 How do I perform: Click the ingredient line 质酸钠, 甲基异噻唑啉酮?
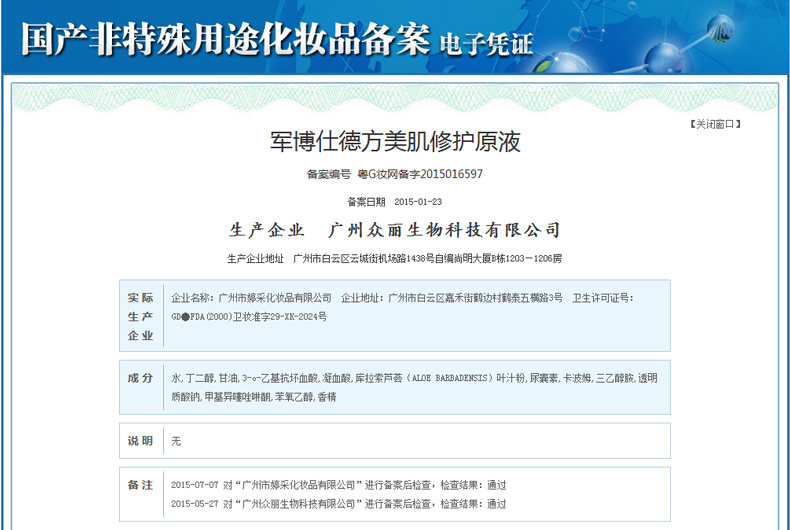coord(253,397)
